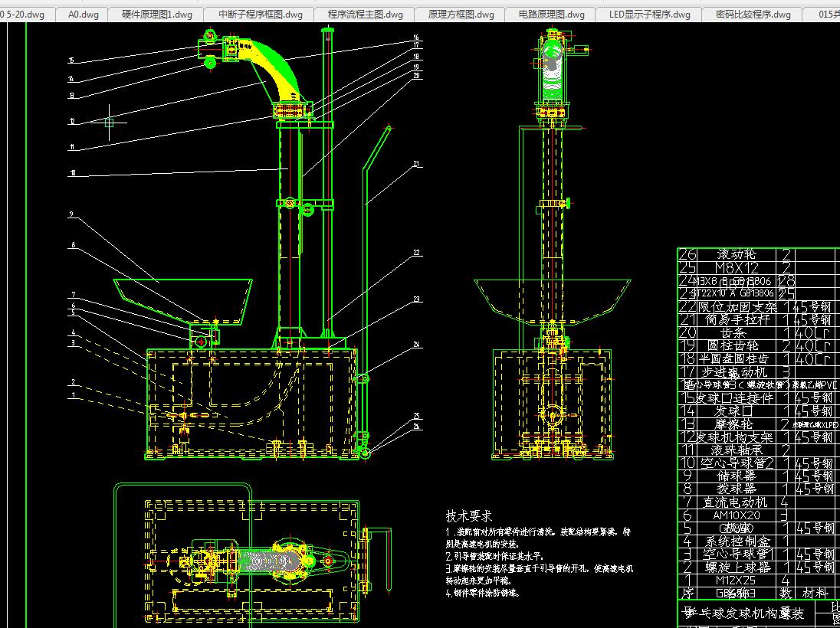Click the 材料 column header cell
The image size is (840, 628).
pyautogui.click(x=815, y=594)
